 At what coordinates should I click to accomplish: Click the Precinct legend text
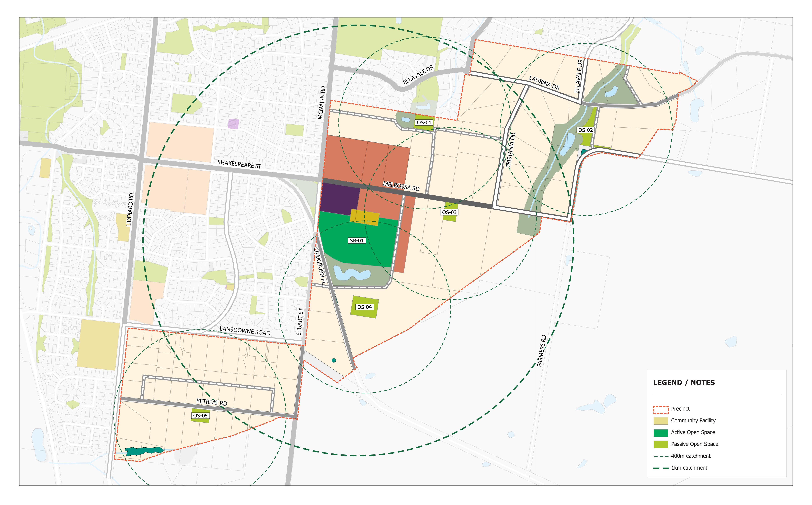pyautogui.click(x=680, y=409)
